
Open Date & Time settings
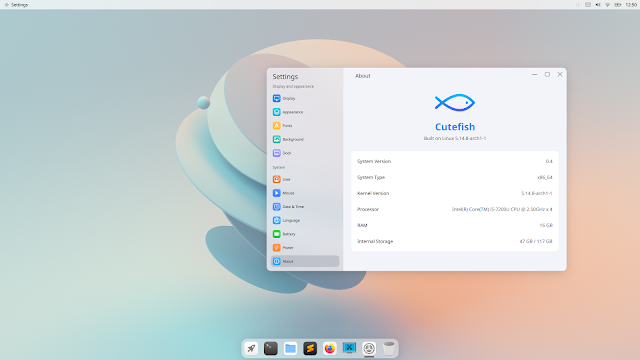(x=304, y=207)
